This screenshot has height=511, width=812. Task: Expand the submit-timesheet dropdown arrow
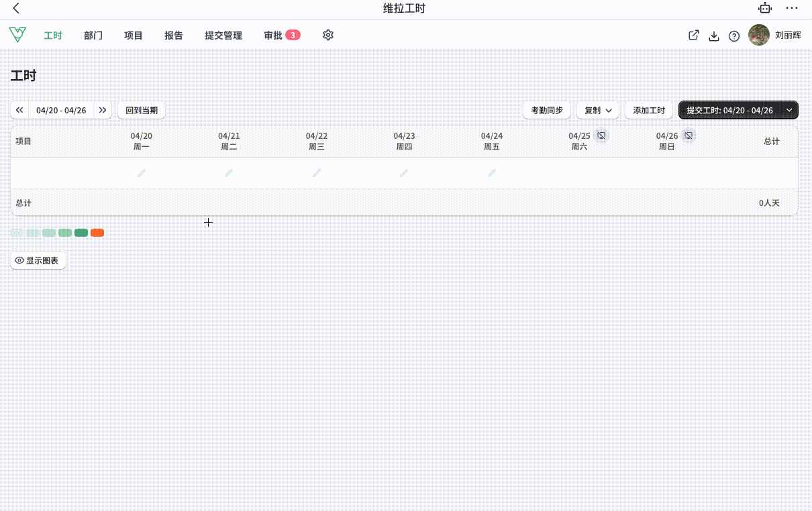point(790,110)
